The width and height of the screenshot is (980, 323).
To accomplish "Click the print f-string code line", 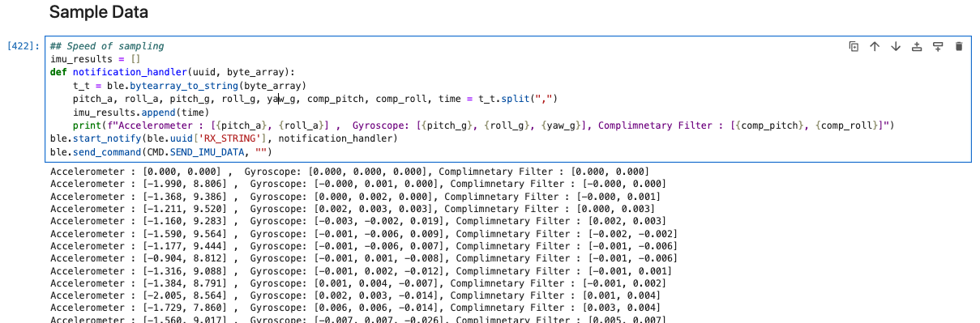I will click(x=483, y=125).
